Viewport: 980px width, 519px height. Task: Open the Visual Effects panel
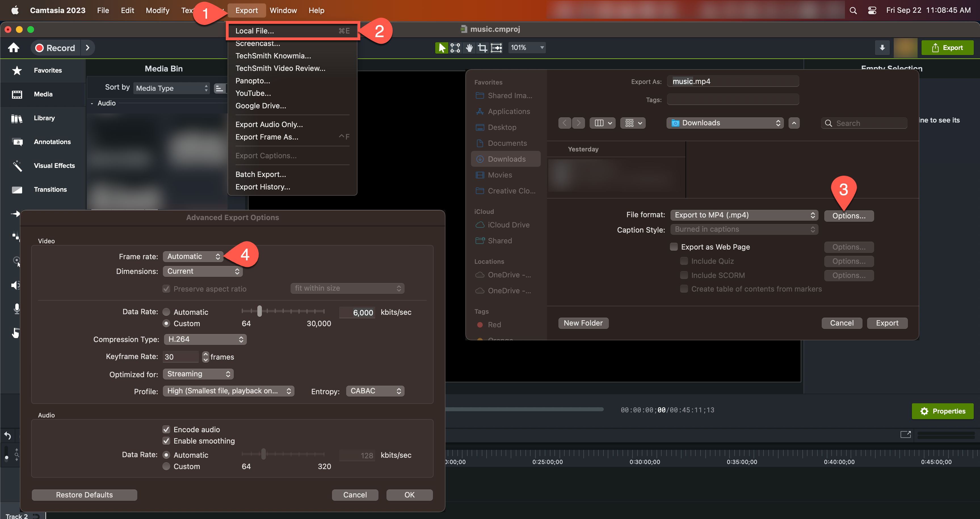[54, 165]
